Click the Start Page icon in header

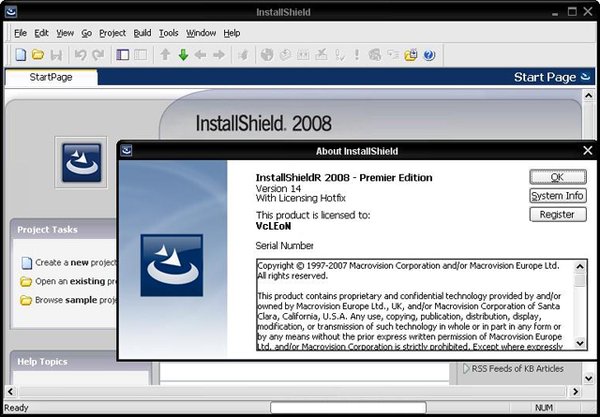click(x=586, y=77)
